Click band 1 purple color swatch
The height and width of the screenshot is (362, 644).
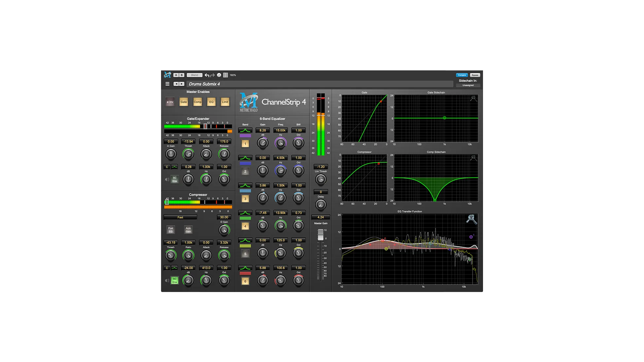[x=245, y=136]
